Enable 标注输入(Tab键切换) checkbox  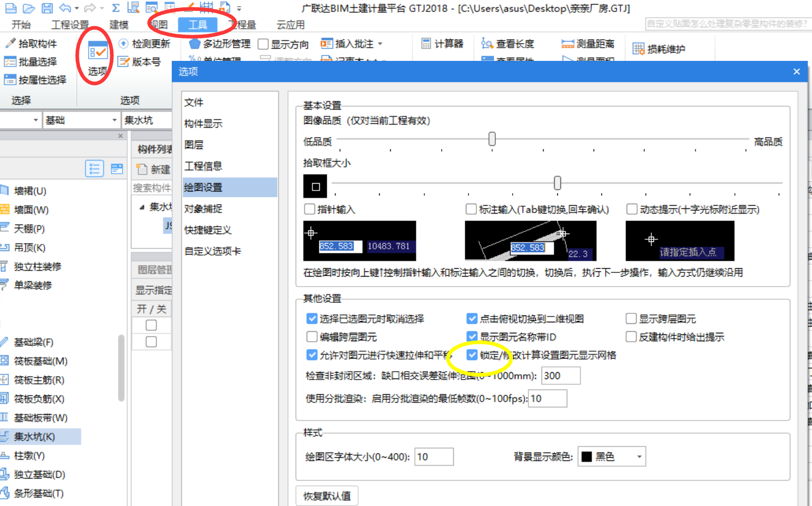[x=471, y=209]
